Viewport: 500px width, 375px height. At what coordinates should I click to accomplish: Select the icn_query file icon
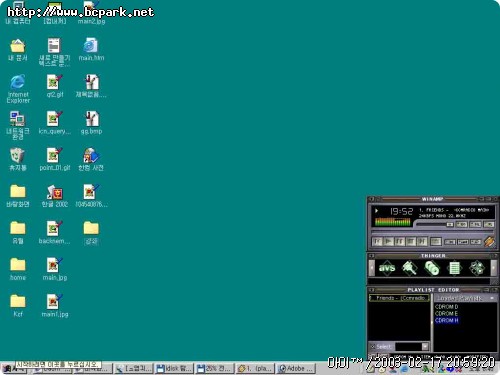click(x=54, y=123)
